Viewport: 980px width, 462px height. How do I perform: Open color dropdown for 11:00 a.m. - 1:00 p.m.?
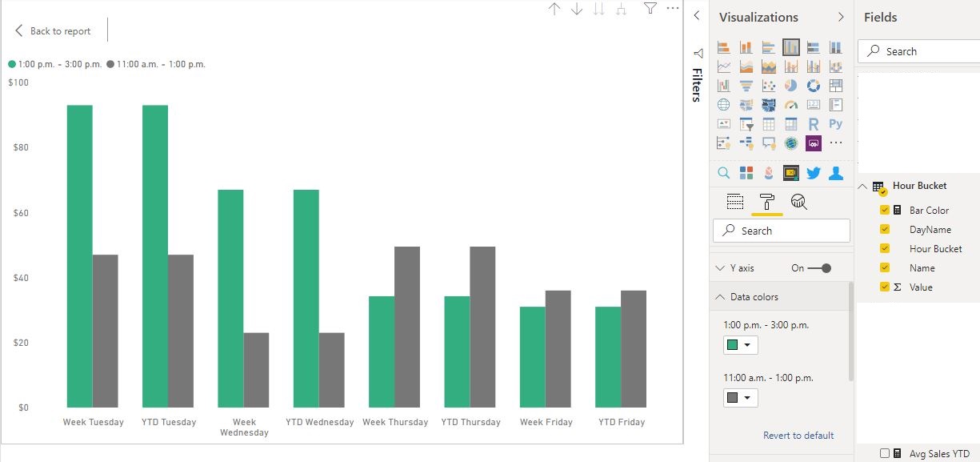(x=741, y=398)
